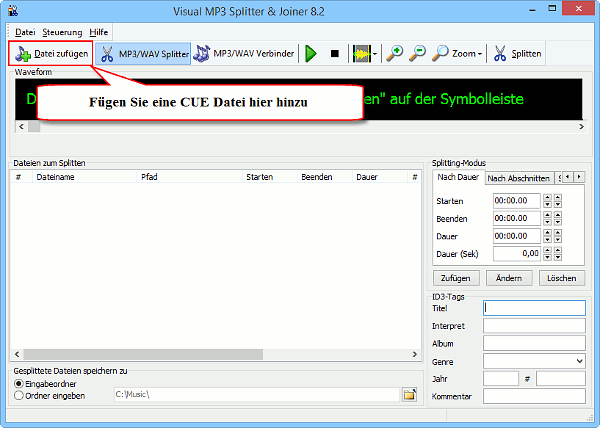Zoom out with the minus magnifier
This screenshot has width=600, height=428.
click(x=417, y=54)
